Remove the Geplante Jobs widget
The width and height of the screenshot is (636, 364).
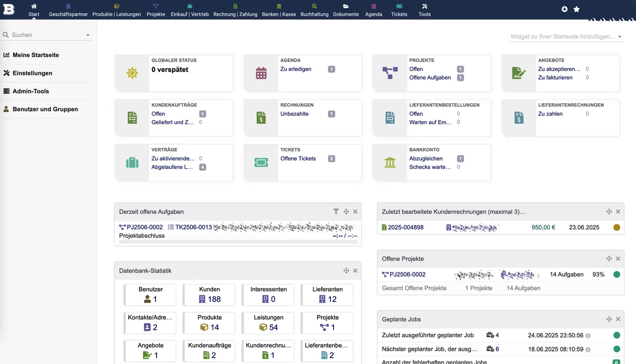click(618, 319)
